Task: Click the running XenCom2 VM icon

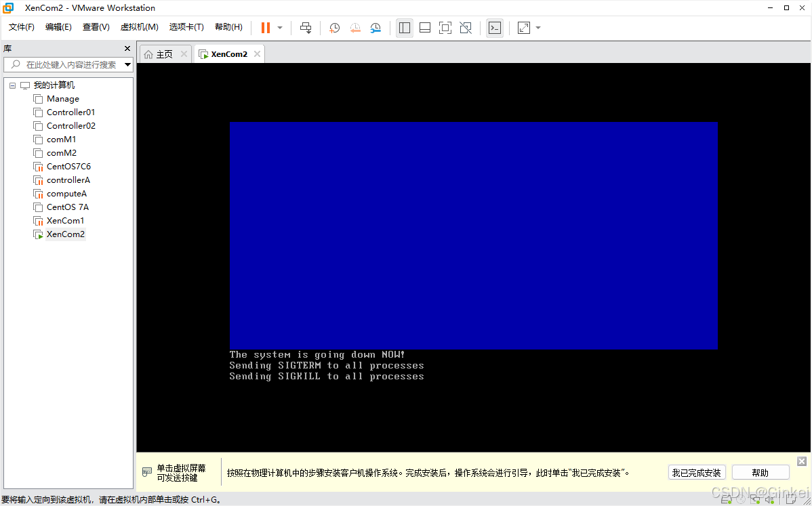Action: 38,234
